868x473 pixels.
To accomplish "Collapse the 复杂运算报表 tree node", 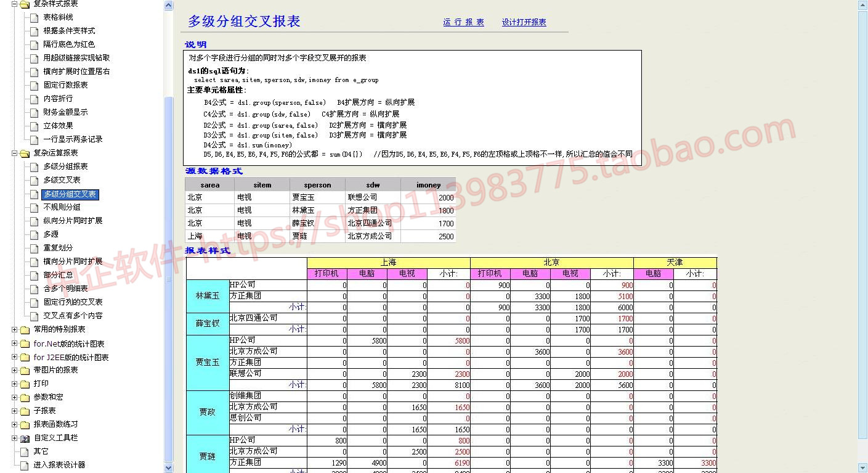I will tap(14, 153).
